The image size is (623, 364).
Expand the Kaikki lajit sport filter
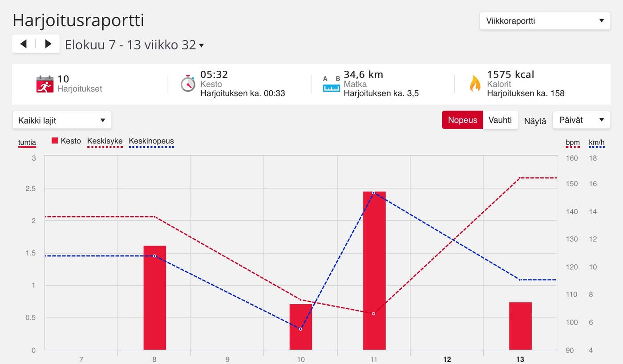point(62,120)
